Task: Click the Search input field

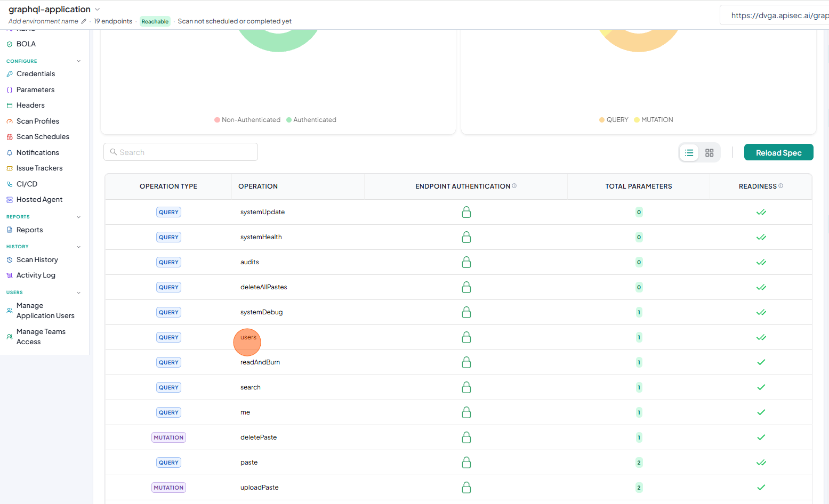Action: [181, 152]
